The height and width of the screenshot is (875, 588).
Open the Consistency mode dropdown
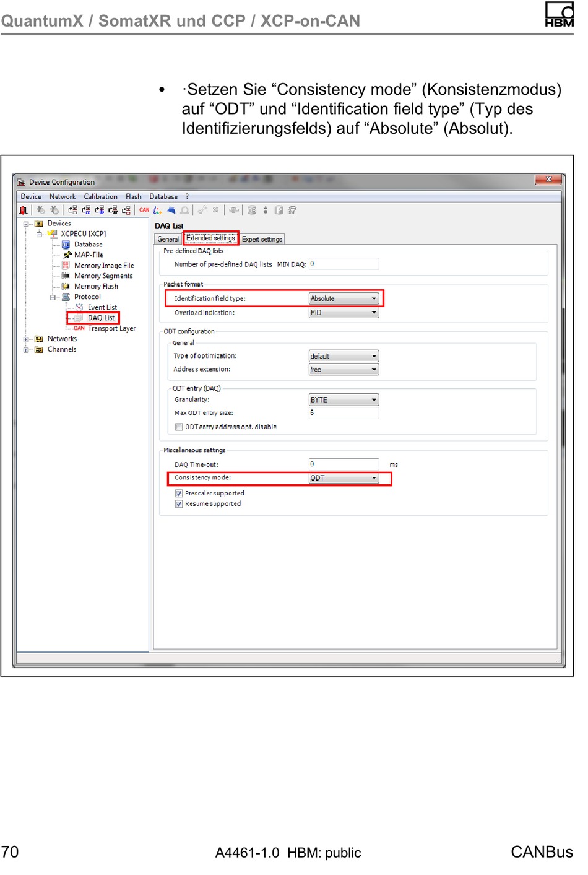click(x=374, y=479)
